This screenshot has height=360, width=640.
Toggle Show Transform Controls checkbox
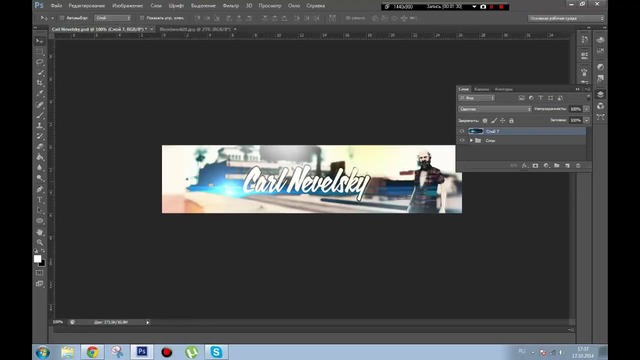142,18
